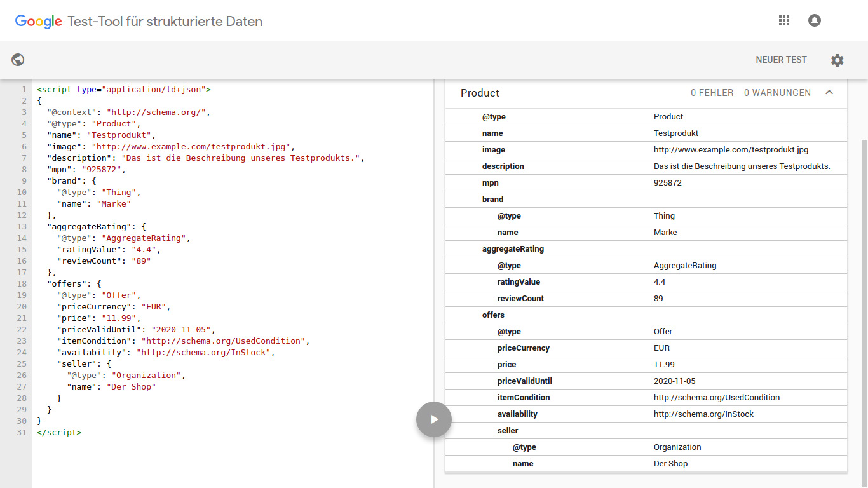Image resolution: width=868 pixels, height=488 pixels.
Task: Click the 0 WARNUNGEN count
Action: tap(777, 93)
